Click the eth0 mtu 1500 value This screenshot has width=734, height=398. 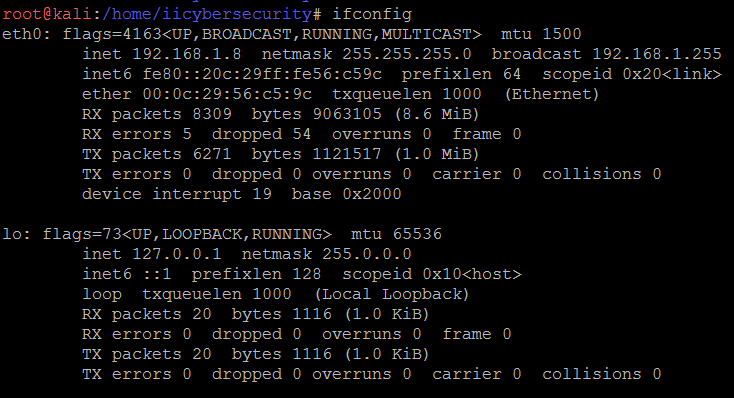pos(562,34)
